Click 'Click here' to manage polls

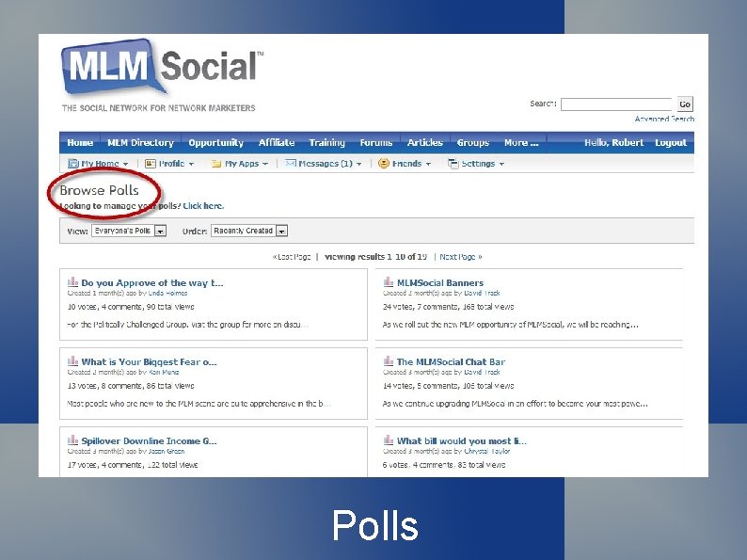(x=203, y=206)
